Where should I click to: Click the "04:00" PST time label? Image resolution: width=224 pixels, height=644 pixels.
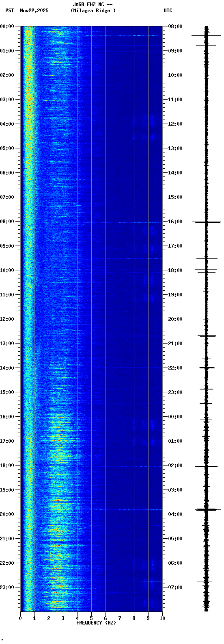(x=7, y=124)
